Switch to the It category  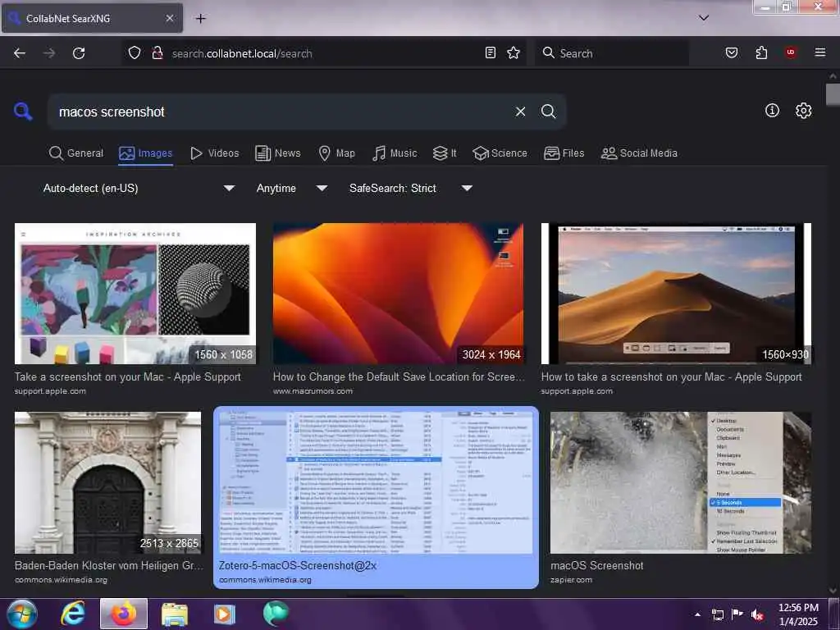pos(445,153)
